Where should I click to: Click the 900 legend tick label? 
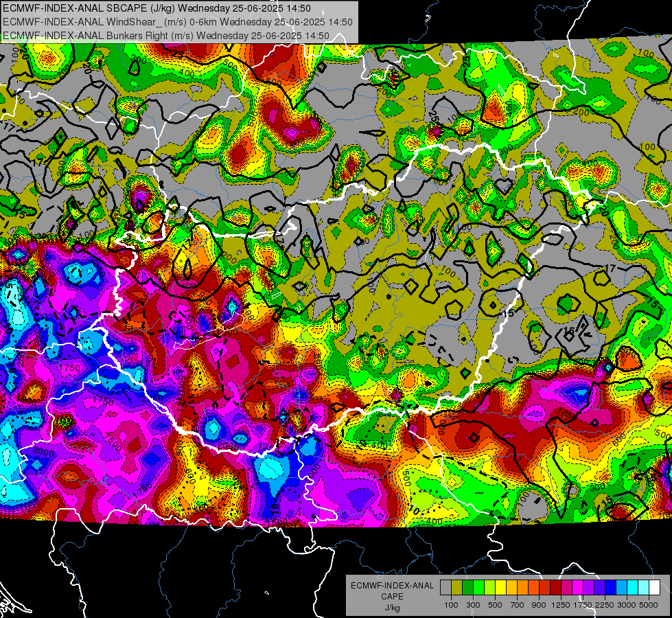[x=539, y=605]
